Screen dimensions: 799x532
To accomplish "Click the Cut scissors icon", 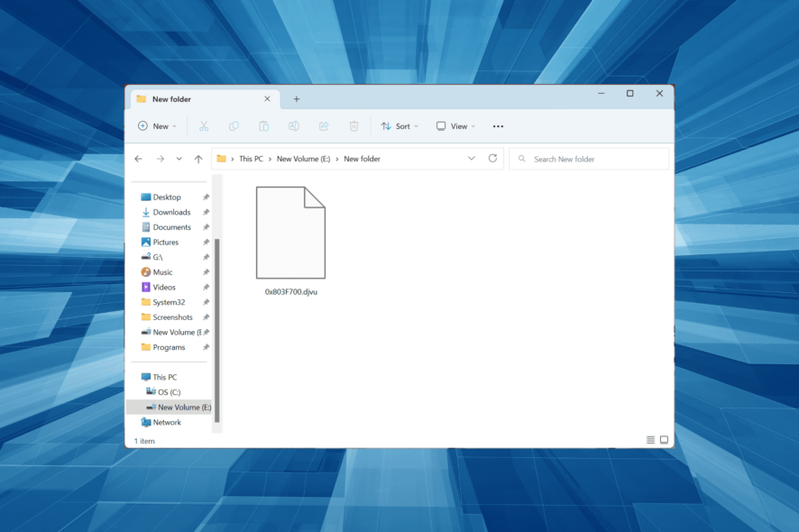I will click(x=204, y=126).
